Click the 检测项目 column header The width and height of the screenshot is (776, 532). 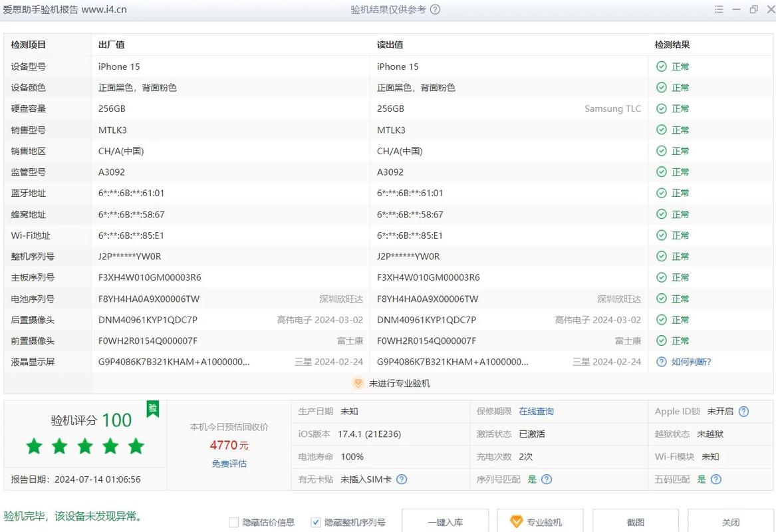tap(28, 45)
